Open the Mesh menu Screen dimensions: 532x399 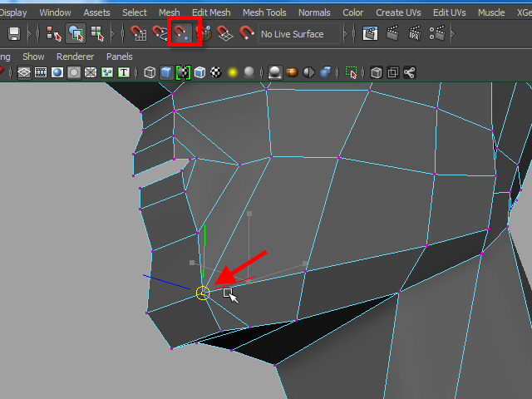(x=169, y=13)
